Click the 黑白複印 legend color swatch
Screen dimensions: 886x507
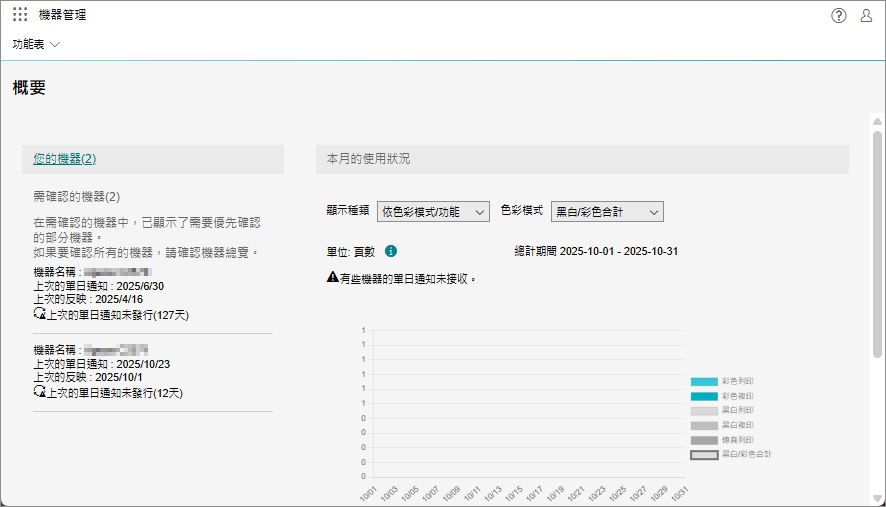704,426
